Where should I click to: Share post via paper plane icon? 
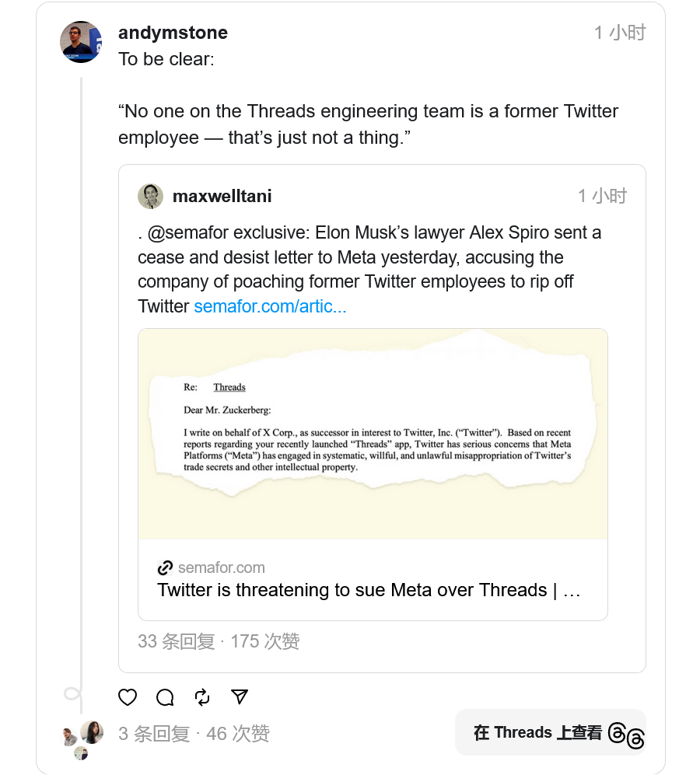coord(240,697)
